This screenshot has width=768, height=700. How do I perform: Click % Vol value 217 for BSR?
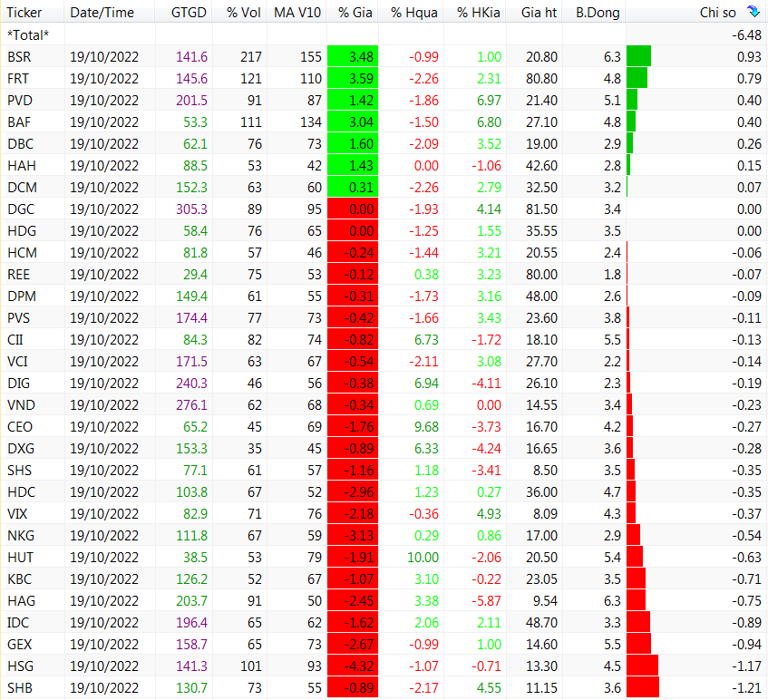point(251,57)
